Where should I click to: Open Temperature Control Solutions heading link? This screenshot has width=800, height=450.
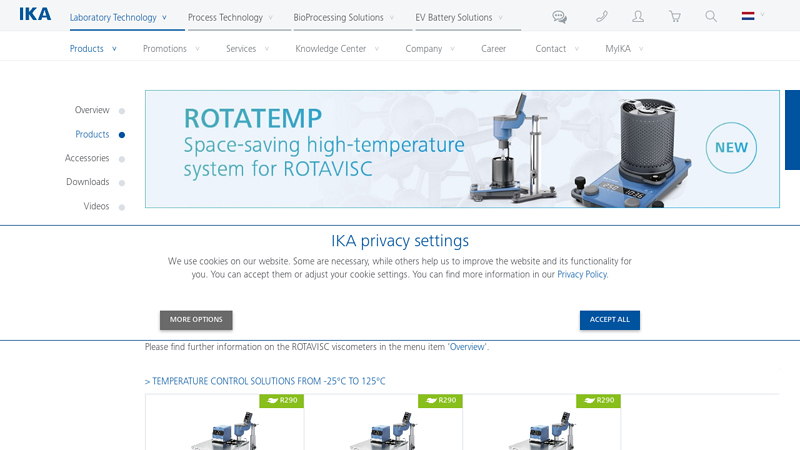[265, 381]
